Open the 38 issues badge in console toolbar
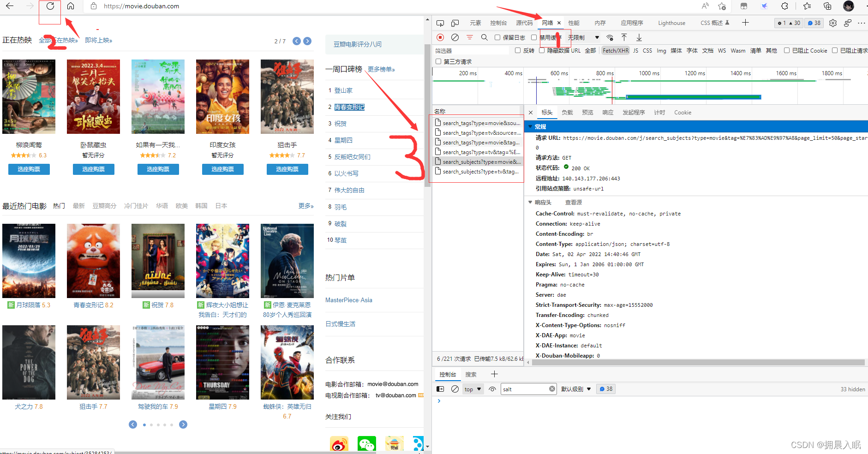The image size is (868, 454). click(x=606, y=389)
